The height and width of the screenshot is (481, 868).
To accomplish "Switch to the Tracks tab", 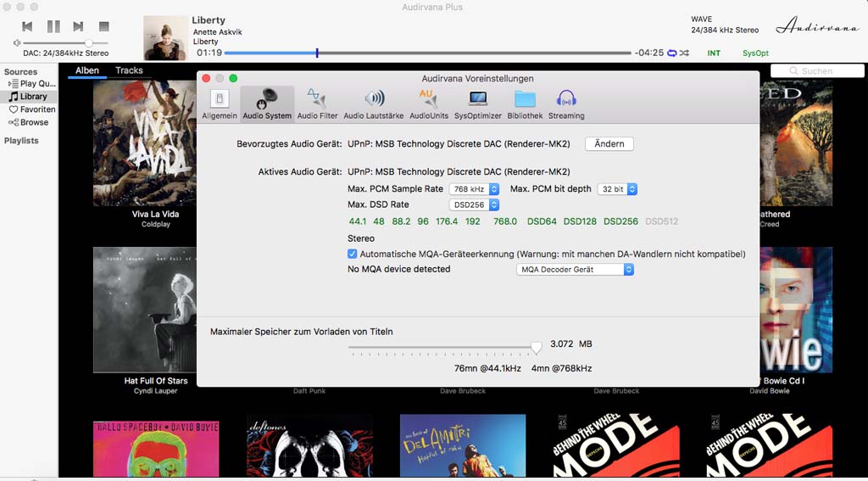I will (129, 70).
